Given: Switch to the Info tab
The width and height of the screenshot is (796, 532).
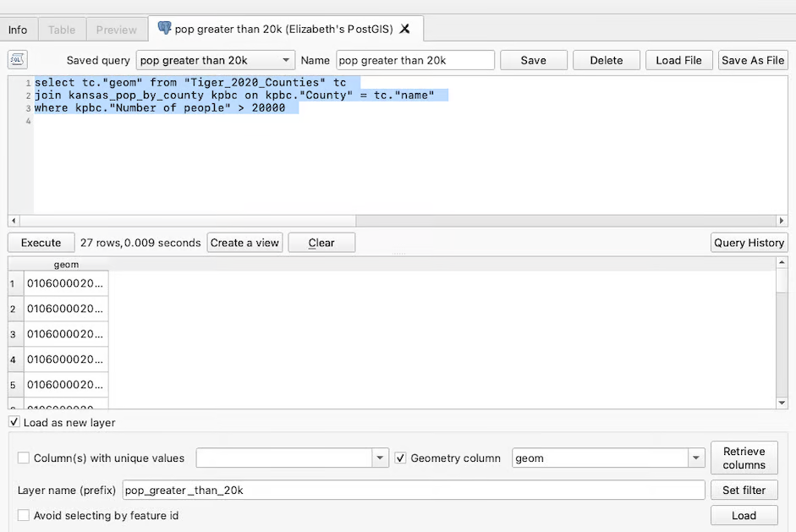Looking at the screenshot, I should [x=18, y=30].
